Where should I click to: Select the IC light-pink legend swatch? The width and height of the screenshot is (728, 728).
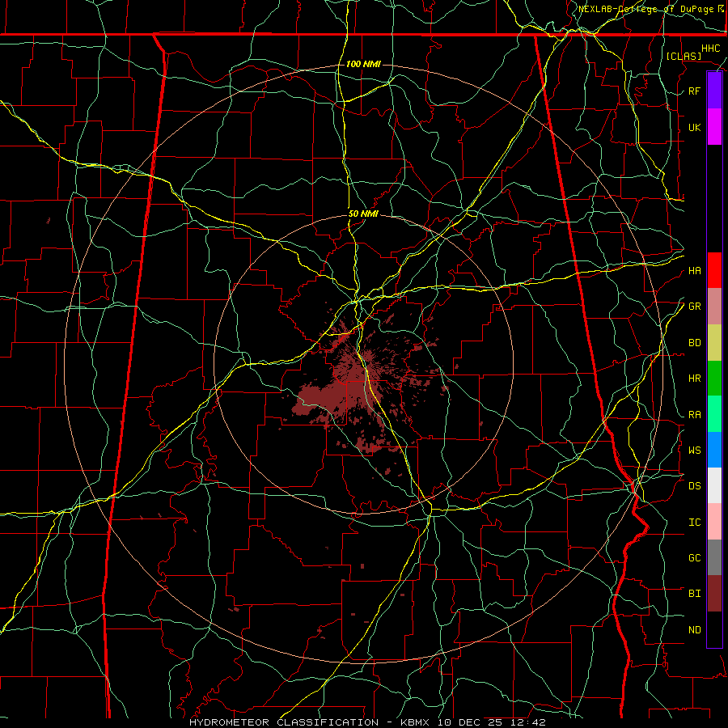[x=714, y=522]
